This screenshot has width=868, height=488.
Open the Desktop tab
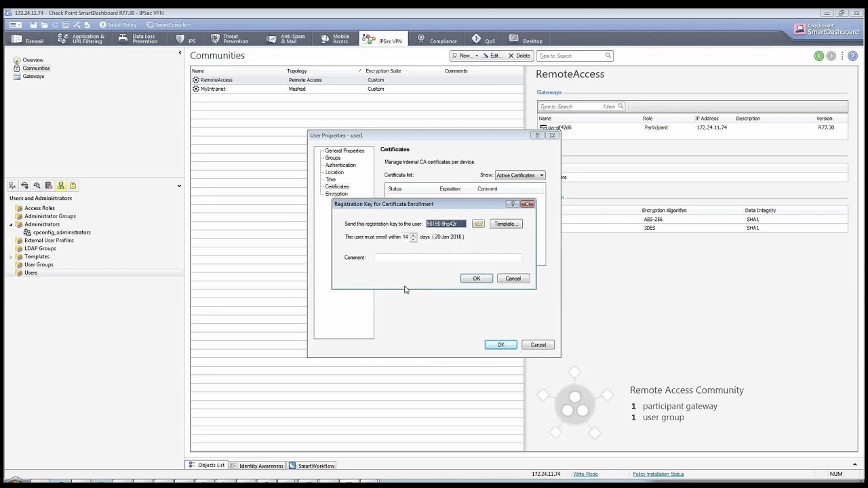click(x=526, y=39)
